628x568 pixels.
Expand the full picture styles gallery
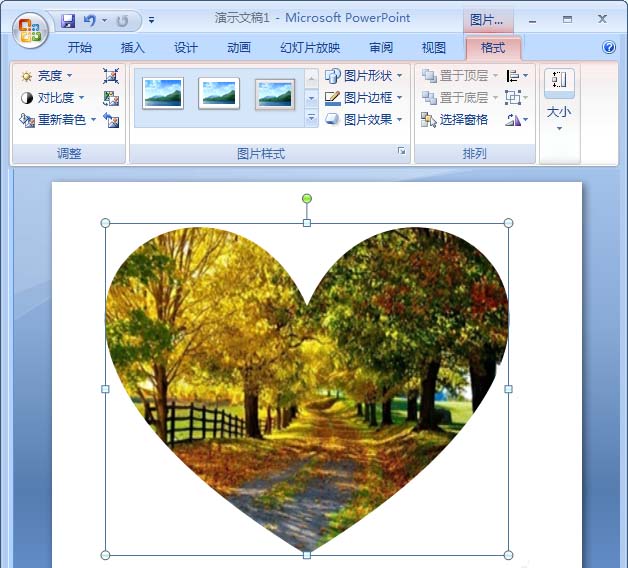click(x=311, y=118)
